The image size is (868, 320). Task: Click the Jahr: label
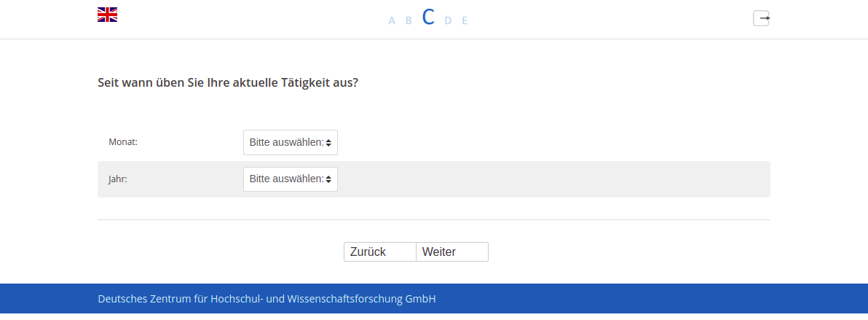point(118,179)
